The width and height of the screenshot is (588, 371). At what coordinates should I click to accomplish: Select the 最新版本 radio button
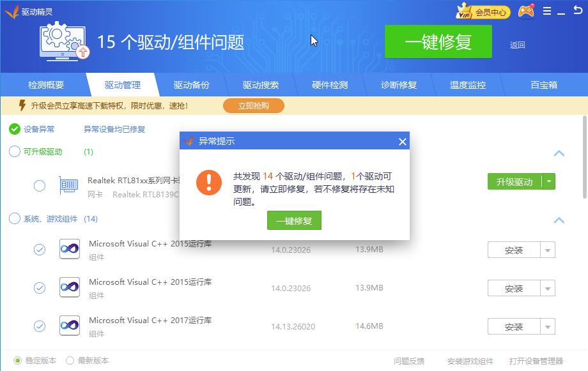pos(70,361)
